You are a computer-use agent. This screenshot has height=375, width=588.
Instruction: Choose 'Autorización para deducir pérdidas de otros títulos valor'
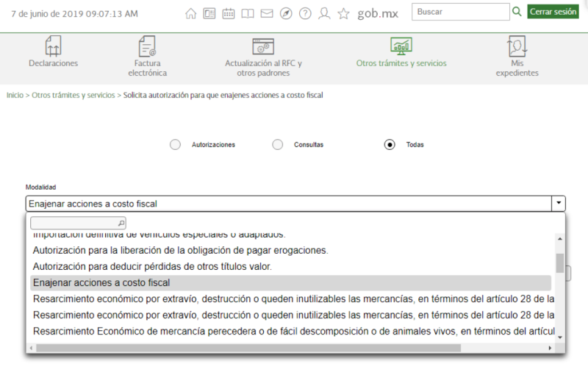[290, 266]
